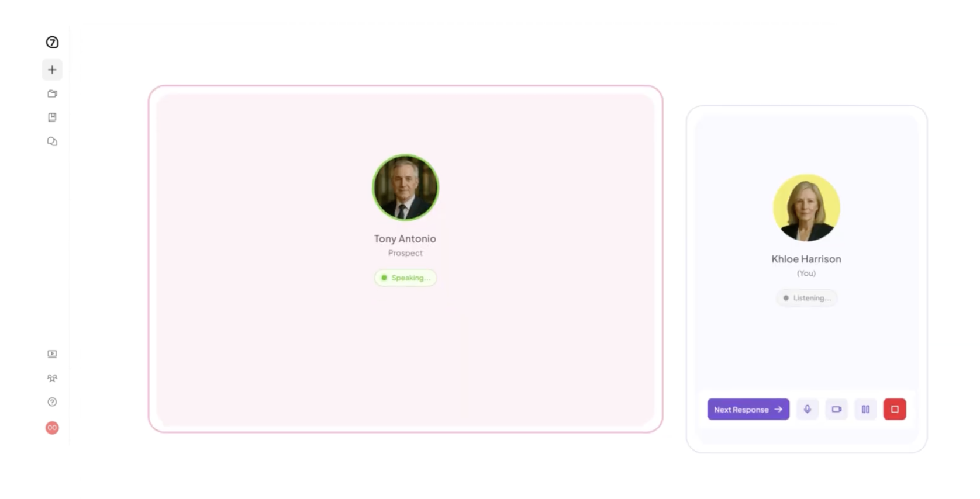Viewport: 980px width, 499px height.
Task: Click the red user profile avatar
Action: point(52,428)
